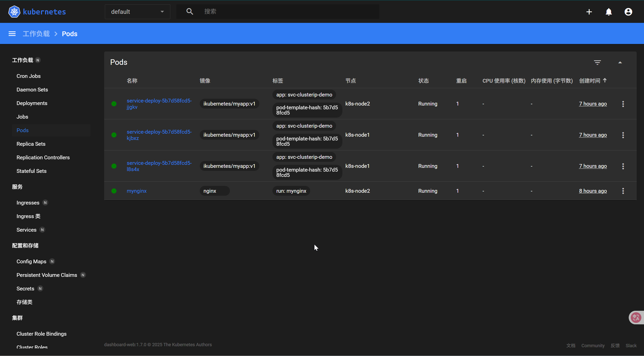644x356 pixels.
Task: Open the user account icon
Action: [x=628, y=12]
